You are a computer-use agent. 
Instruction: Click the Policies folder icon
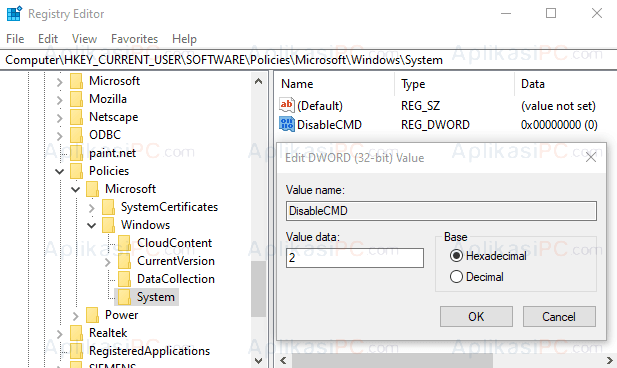coord(76,171)
